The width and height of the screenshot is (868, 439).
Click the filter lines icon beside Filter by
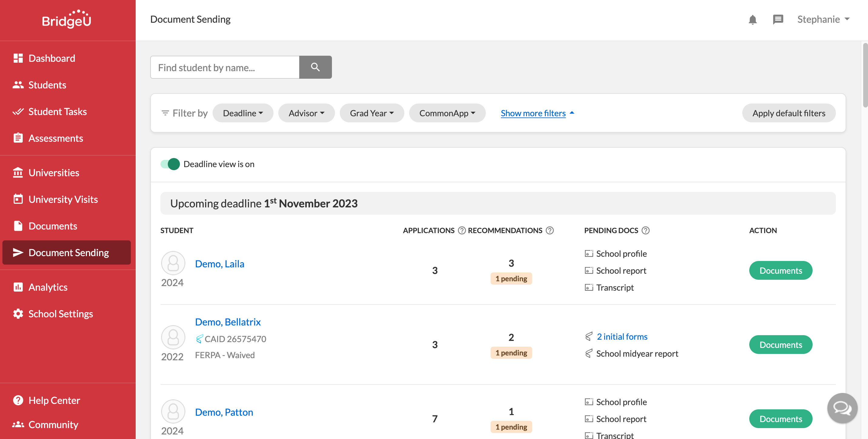[x=165, y=113]
